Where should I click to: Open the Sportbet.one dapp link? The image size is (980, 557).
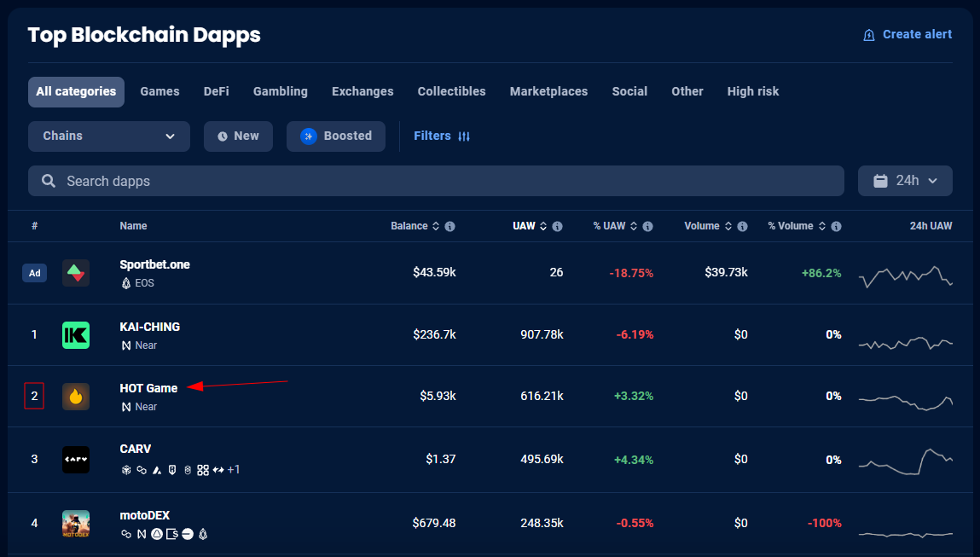[154, 265]
